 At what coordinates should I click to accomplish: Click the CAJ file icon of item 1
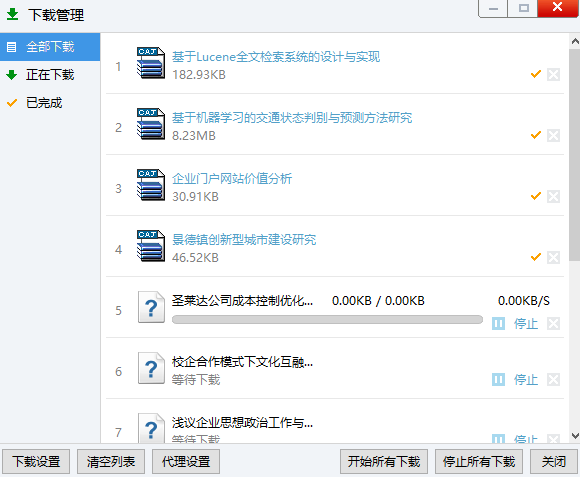[151, 62]
